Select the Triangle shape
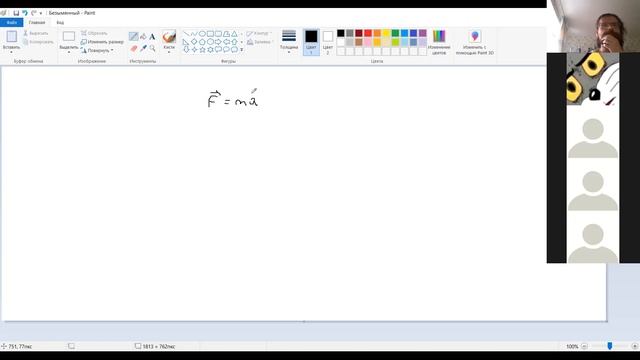 click(234, 33)
